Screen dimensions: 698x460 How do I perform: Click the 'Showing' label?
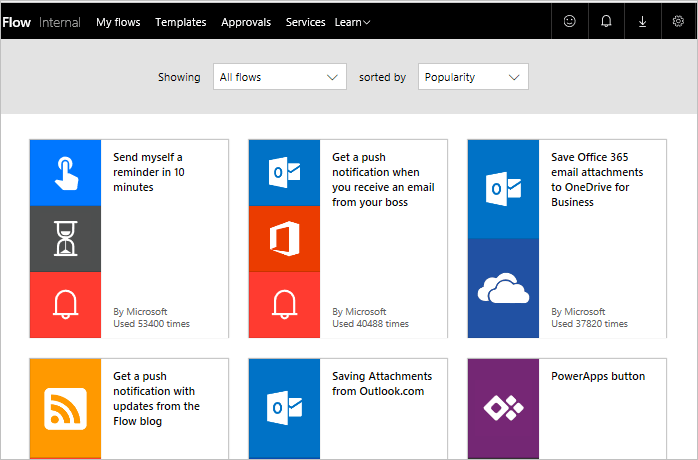[x=179, y=77]
